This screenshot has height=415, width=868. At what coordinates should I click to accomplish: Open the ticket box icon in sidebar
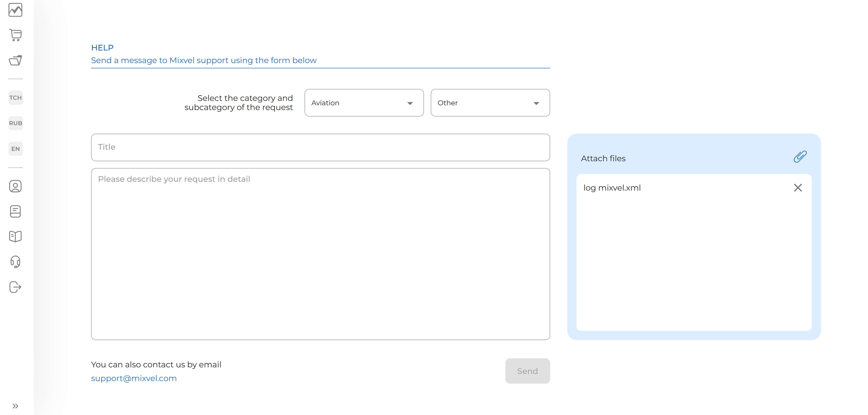pos(15,60)
